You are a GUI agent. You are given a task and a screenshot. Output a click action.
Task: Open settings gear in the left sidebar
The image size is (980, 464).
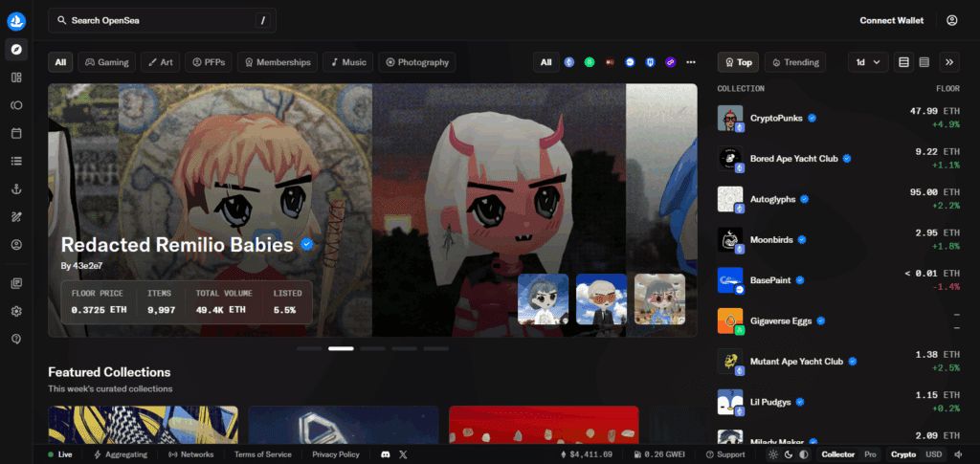point(16,311)
